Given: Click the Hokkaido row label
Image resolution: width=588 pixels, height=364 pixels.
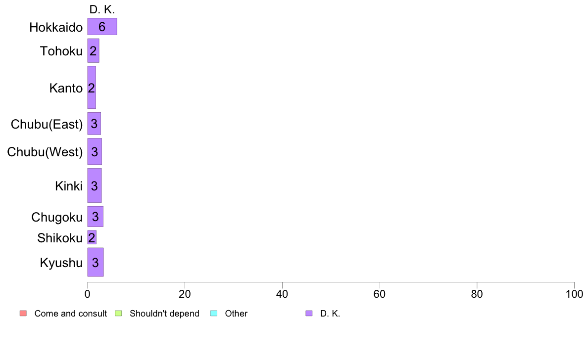Looking at the screenshot, I should coord(56,27).
